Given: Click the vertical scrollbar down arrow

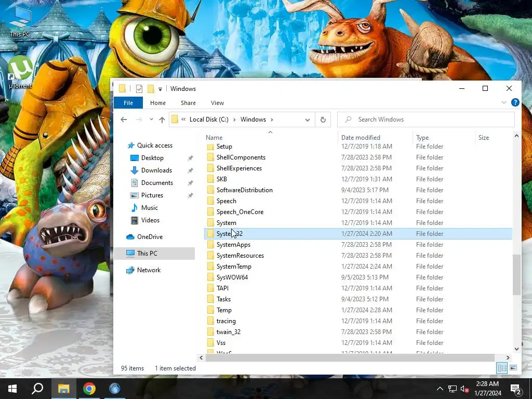Looking at the screenshot, I should pos(516,349).
